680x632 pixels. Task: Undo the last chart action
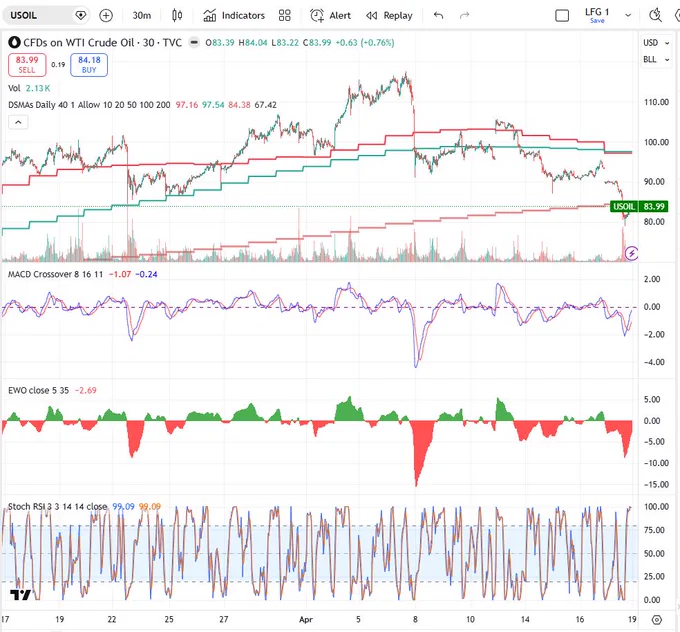(x=438, y=16)
